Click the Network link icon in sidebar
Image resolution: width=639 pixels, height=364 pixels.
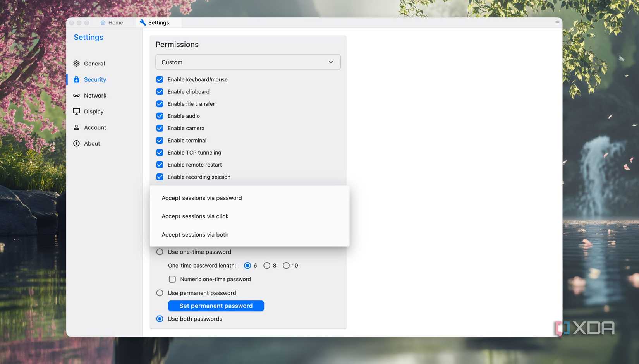point(76,95)
